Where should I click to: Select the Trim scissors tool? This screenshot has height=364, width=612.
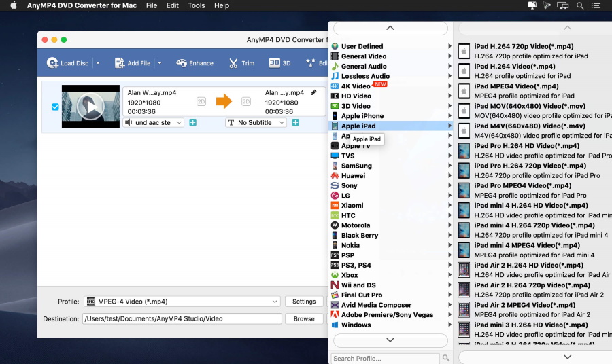click(x=241, y=62)
